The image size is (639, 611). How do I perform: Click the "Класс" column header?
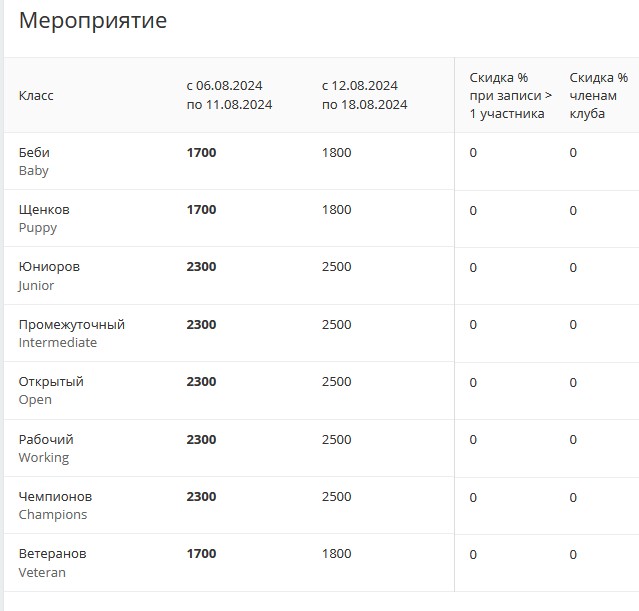coord(36,95)
